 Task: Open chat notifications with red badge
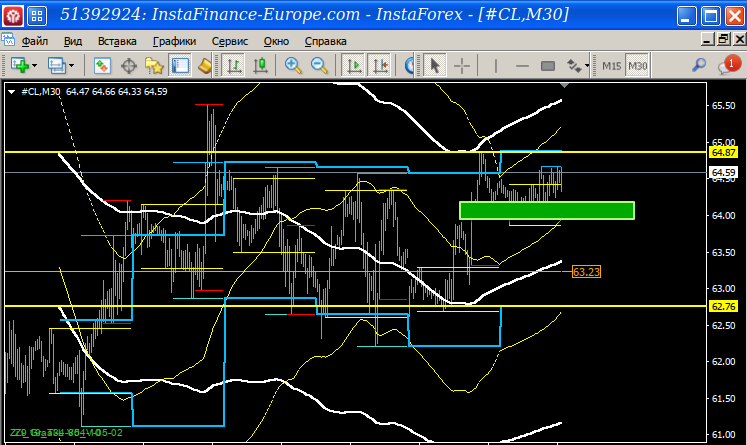(728, 65)
